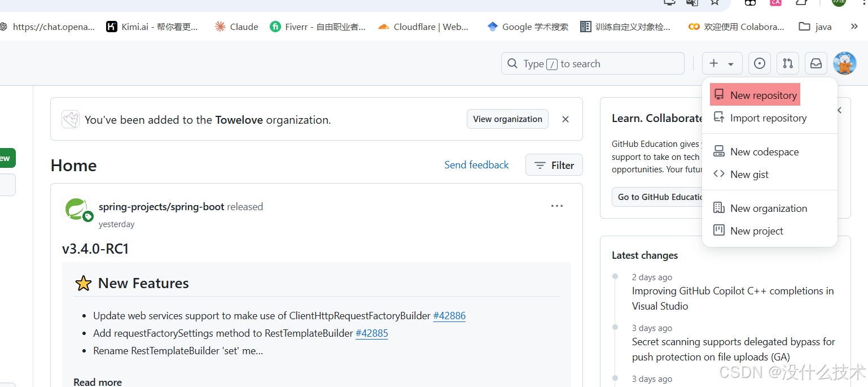Click the "yesterday" timestamp on spring-boot item
868x387 pixels.
pyautogui.click(x=117, y=224)
